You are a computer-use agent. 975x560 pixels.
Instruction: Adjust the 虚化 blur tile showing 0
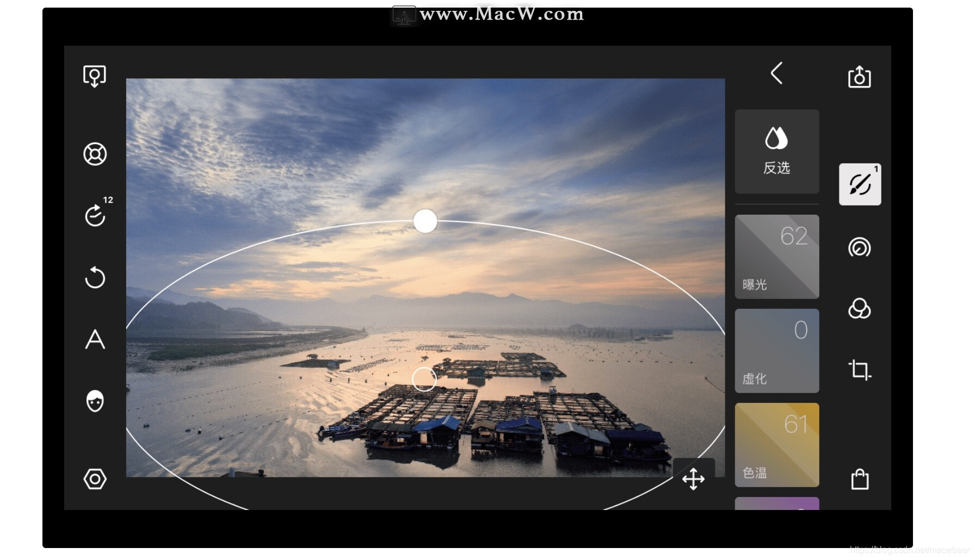click(777, 351)
